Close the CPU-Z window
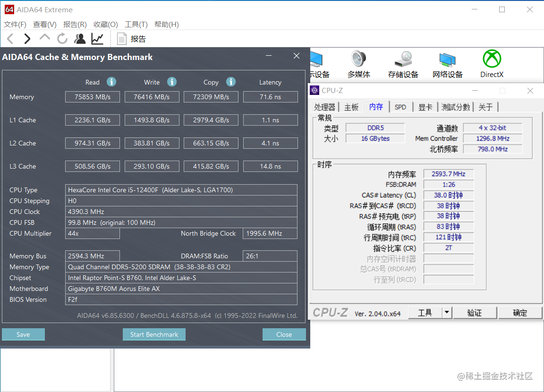 530,91
